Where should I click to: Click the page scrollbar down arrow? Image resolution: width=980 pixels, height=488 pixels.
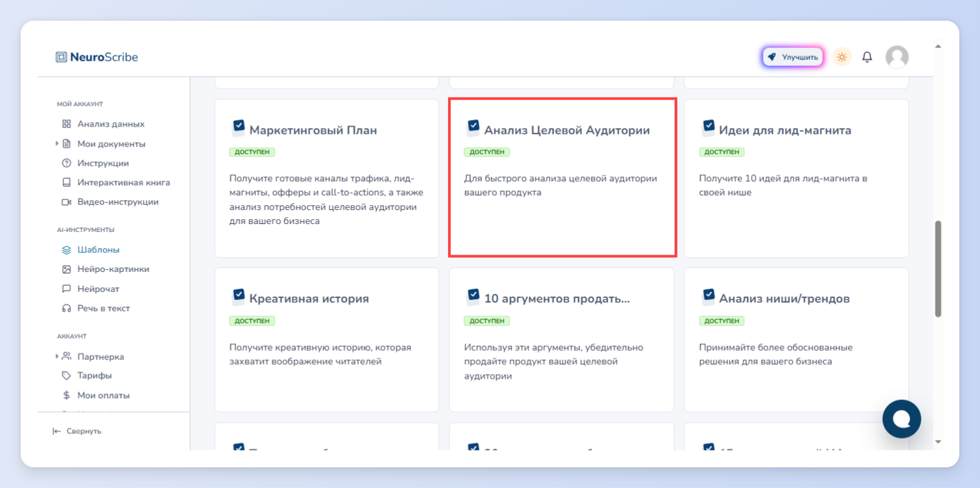(938, 441)
